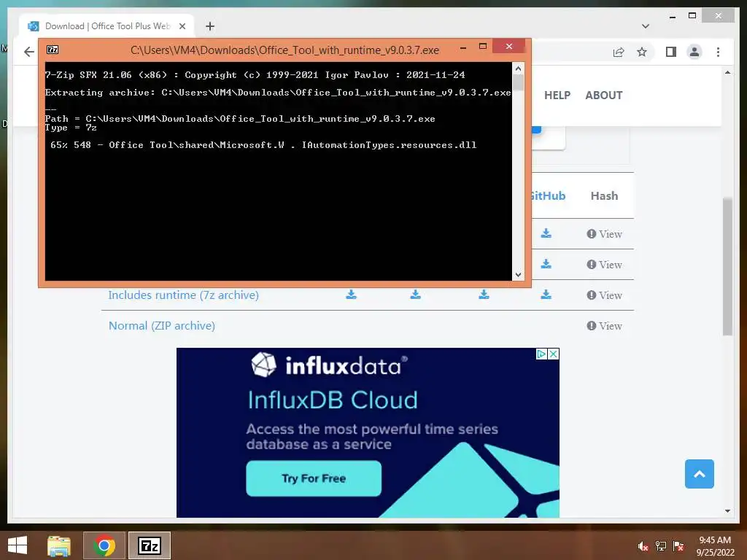This screenshot has width=747, height=560.
Task: Close the Download Office Tool Plus tab
Action: coord(182,26)
